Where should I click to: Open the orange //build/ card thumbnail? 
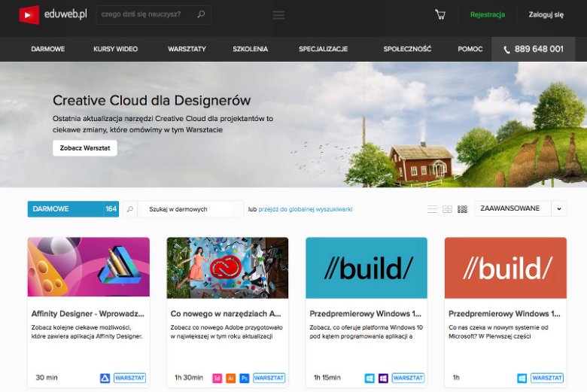[506, 268]
